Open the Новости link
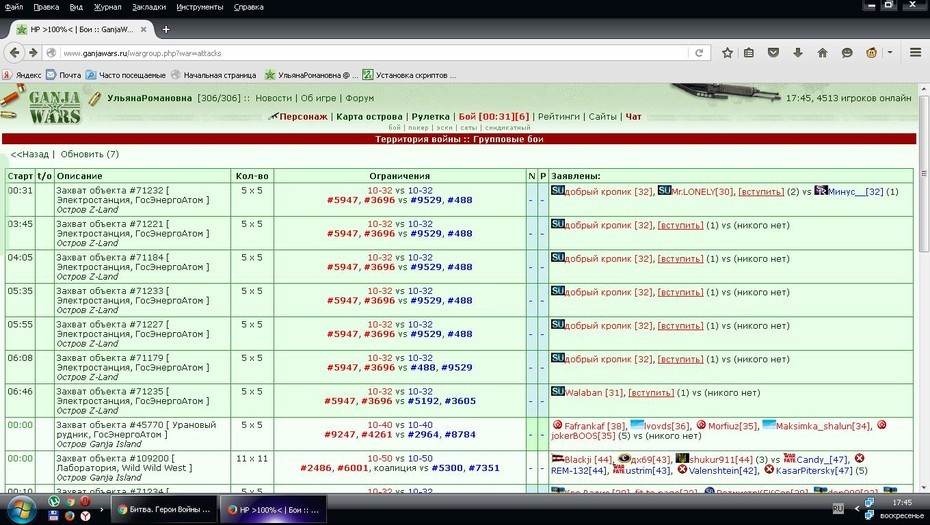This screenshot has height=525, width=930. pos(273,98)
